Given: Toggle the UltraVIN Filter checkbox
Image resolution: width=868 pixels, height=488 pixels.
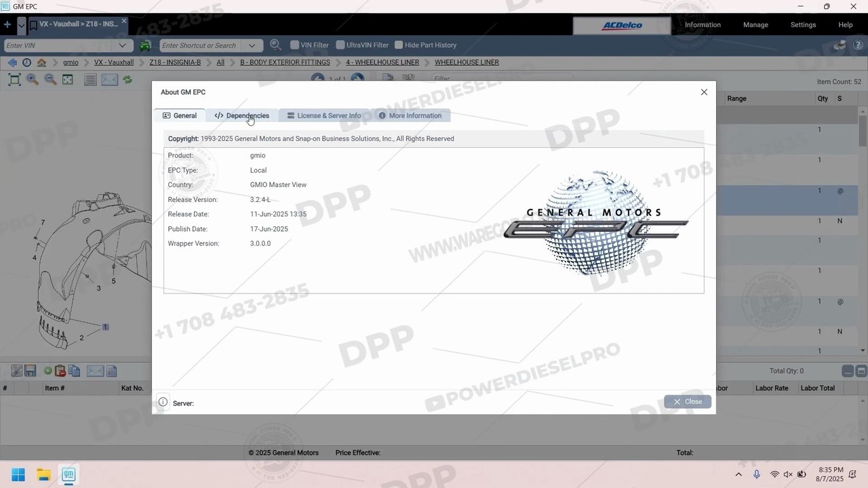Looking at the screenshot, I should (x=340, y=45).
